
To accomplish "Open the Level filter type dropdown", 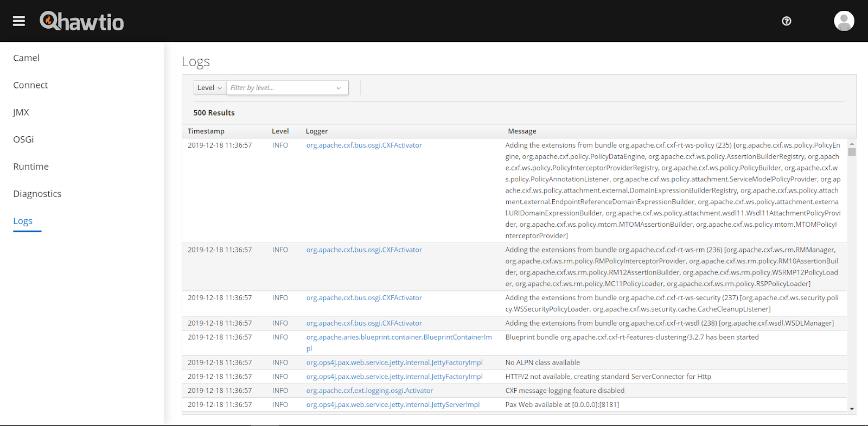I will pos(210,87).
